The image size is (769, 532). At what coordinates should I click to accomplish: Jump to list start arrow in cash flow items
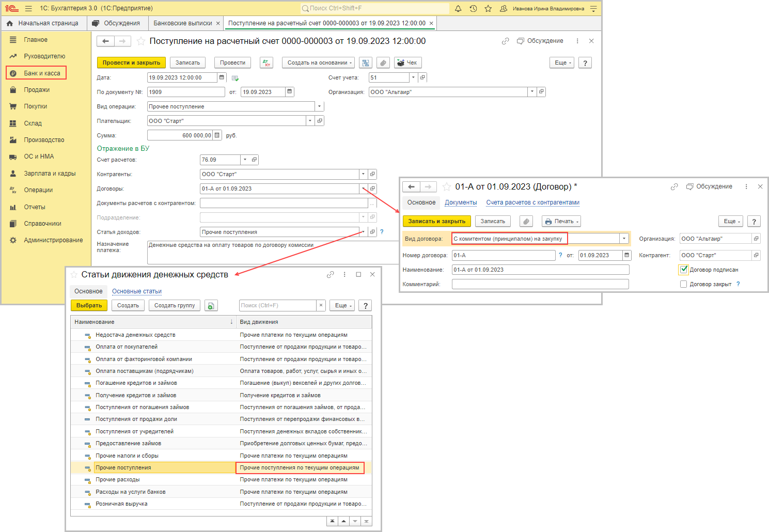tap(332, 521)
